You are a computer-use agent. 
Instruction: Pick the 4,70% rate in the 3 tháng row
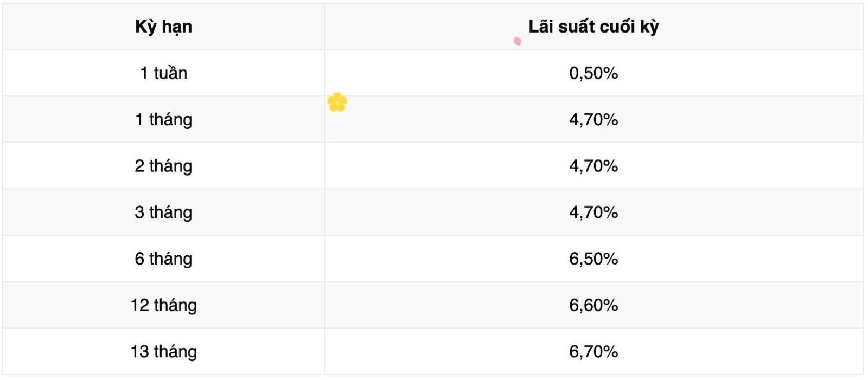point(593,212)
